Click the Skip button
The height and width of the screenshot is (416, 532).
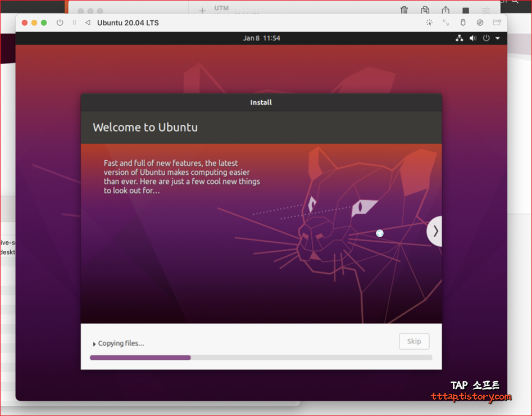click(x=414, y=341)
